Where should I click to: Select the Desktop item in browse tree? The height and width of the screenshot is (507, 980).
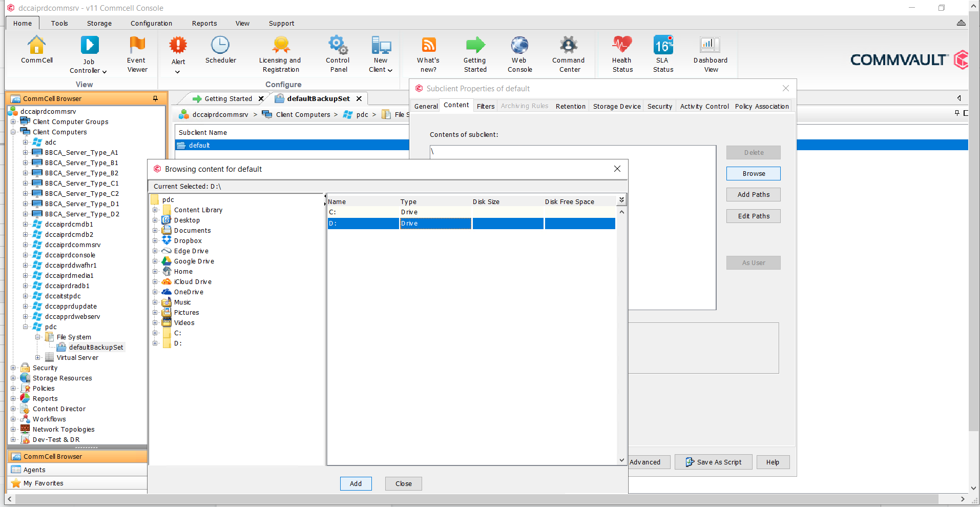click(186, 220)
